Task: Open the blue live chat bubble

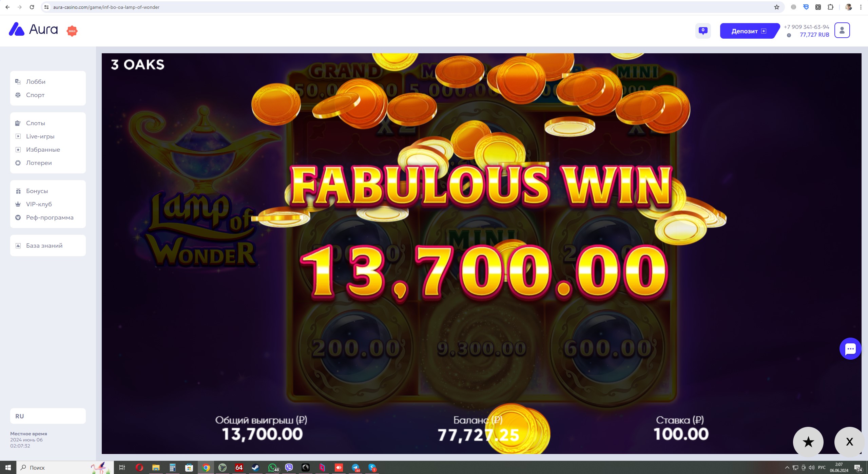Action: [x=850, y=349]
